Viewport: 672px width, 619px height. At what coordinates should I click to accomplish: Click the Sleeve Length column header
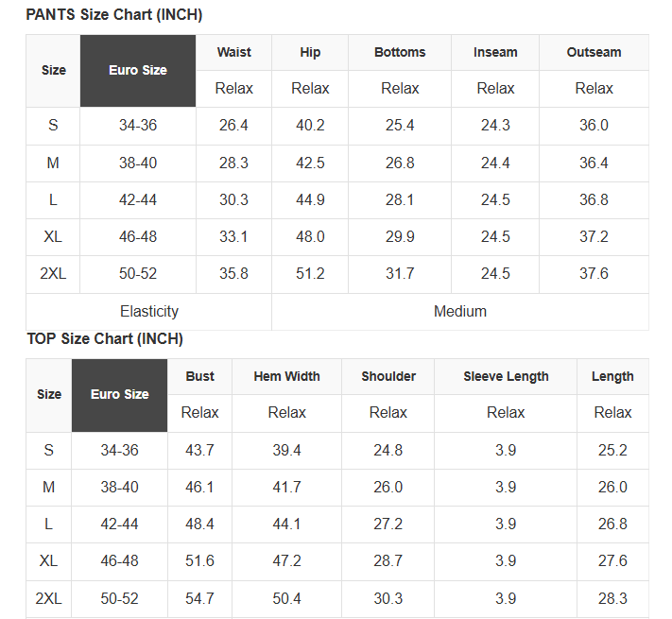[506, 376]
